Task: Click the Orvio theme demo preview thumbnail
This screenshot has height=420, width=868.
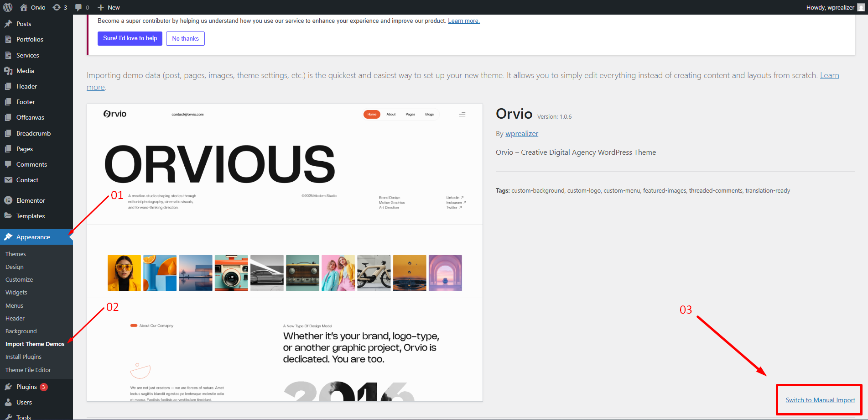Action: [285, 252]
